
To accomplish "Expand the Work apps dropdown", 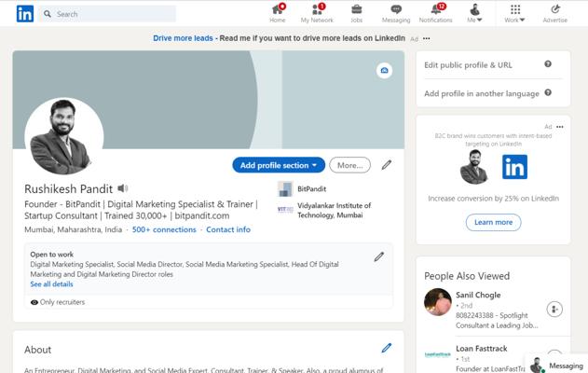I will coord(513,13).
